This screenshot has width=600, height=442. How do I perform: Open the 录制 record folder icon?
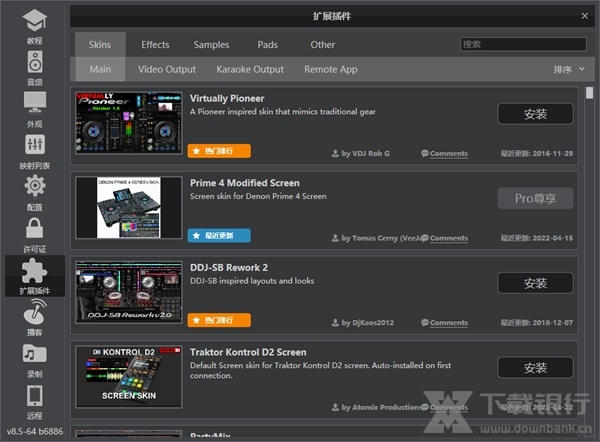[x=34, y=353]
